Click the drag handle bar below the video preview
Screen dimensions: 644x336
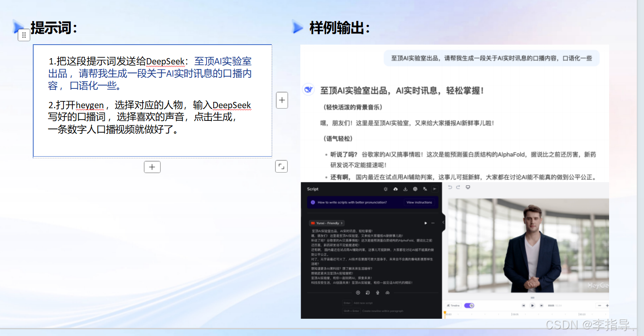532,298
